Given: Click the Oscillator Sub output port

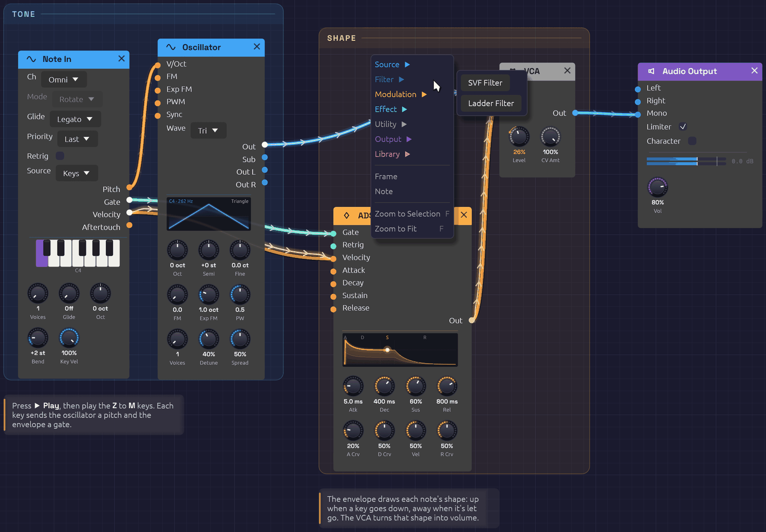Looking at the screenshot, I should coord(265,157).
